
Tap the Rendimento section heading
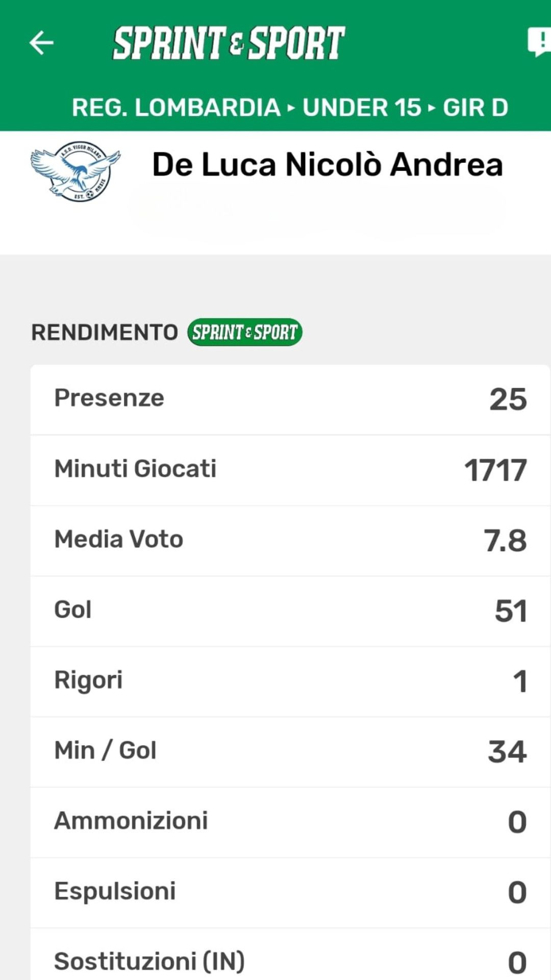105,332
